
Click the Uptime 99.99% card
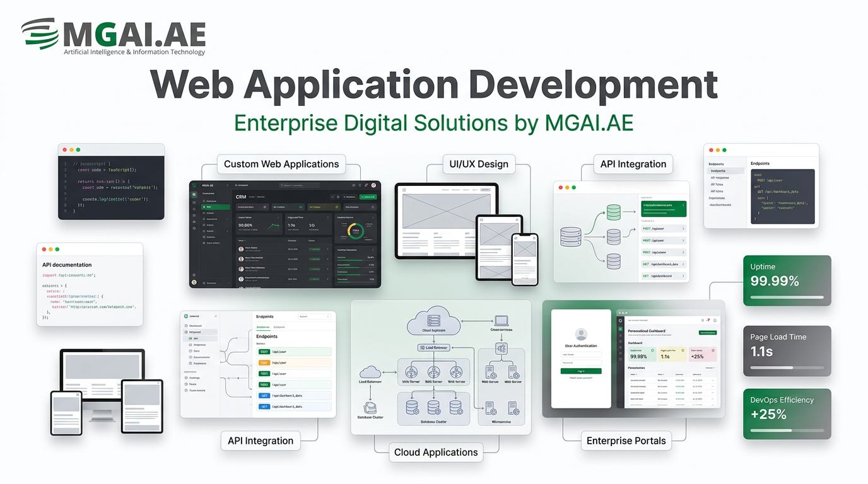click(787, 280)
